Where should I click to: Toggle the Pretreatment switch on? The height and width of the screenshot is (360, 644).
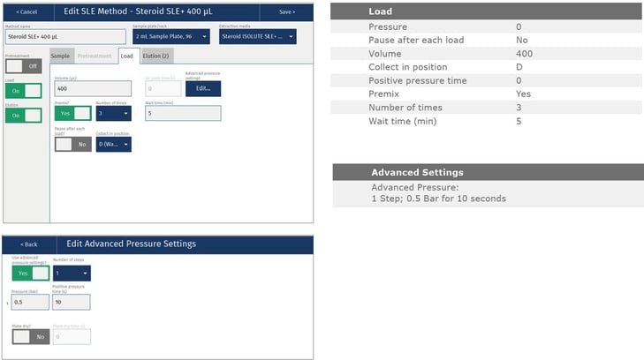[24, 65]
